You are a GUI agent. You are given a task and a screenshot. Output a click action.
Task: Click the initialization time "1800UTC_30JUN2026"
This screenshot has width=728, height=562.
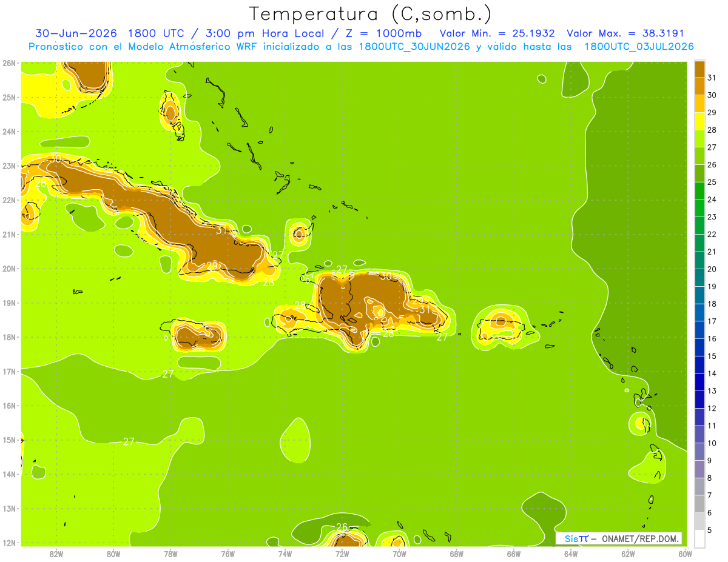(414, 47)
